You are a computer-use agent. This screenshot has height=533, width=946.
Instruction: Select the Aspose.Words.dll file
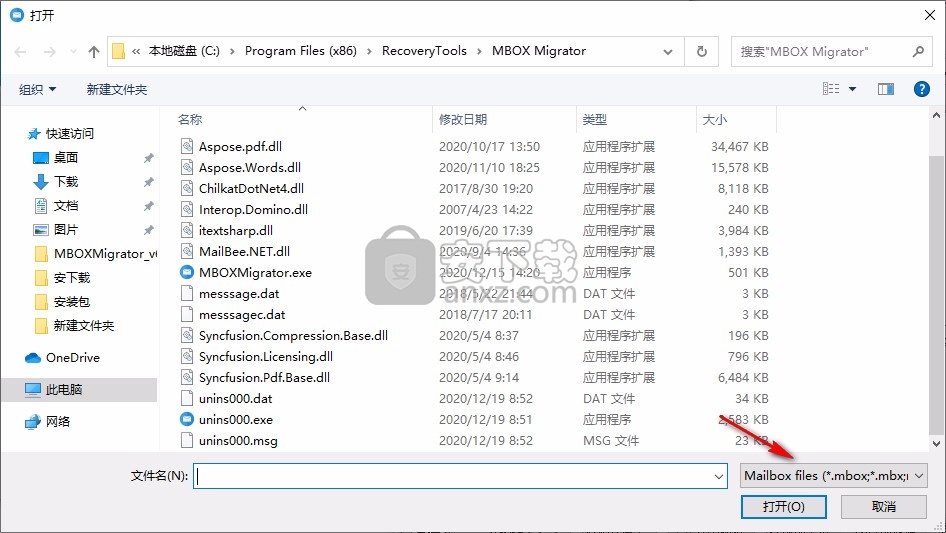[250, 167]
